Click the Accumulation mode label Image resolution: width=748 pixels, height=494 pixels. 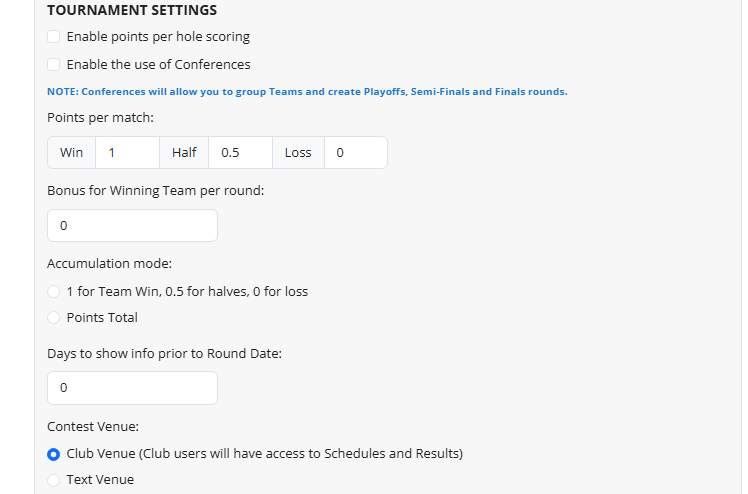click(x=109, y=264)
